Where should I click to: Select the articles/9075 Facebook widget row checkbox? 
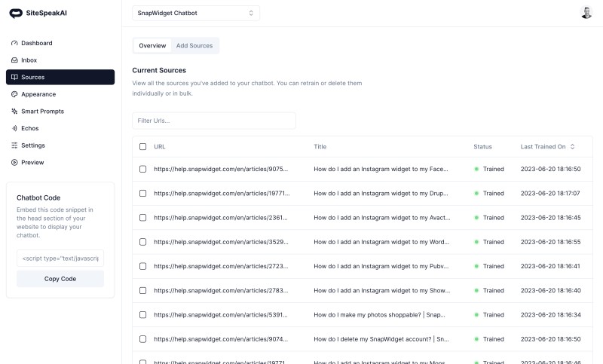142,169
